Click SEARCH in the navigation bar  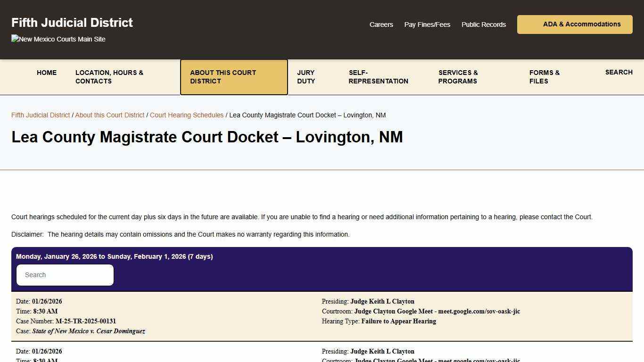point(619,72)
